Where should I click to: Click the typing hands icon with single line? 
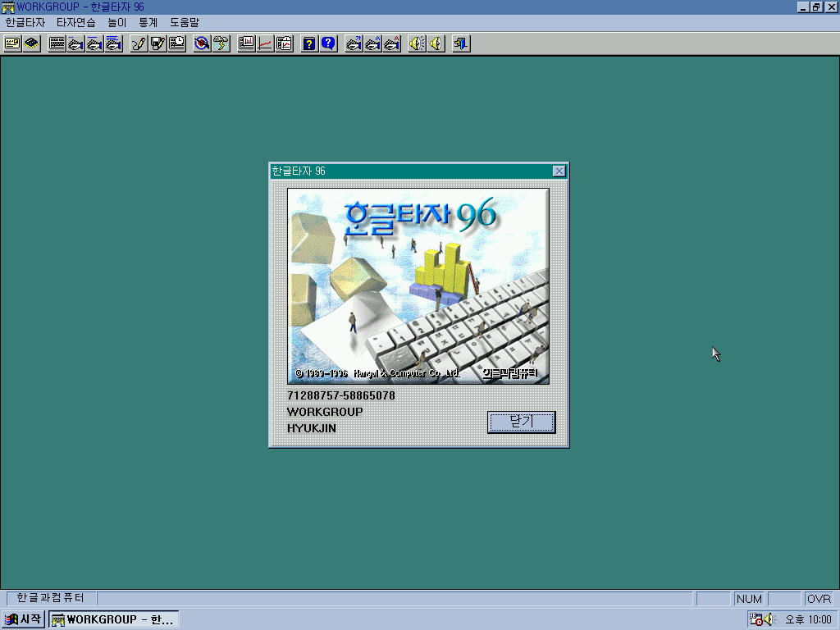tap(95, 43)
